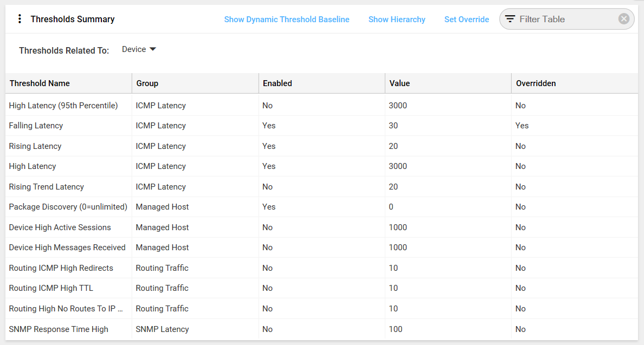The width and height of the screenshot is (644, 345).
Task: Open Routing ICMP High TTL threshold
Action: pyautogui.click(x=50, y=288)
